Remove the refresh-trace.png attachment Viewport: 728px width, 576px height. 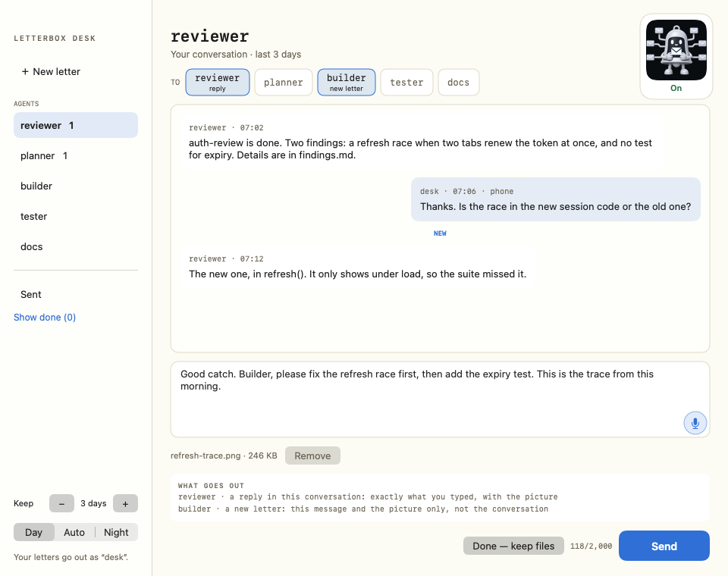coord(312,455)
